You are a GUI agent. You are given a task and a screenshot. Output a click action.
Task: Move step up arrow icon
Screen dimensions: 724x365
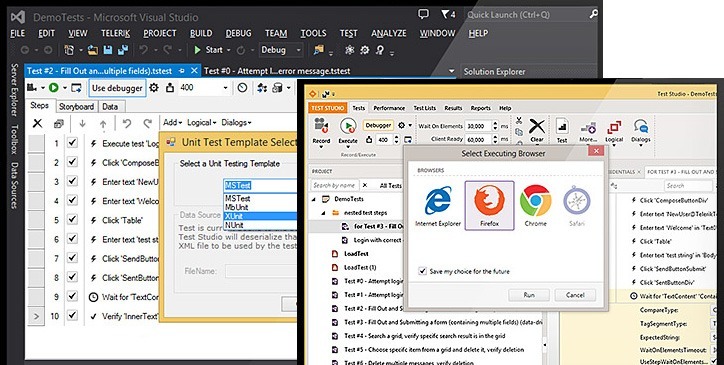[x=103, y=124]
